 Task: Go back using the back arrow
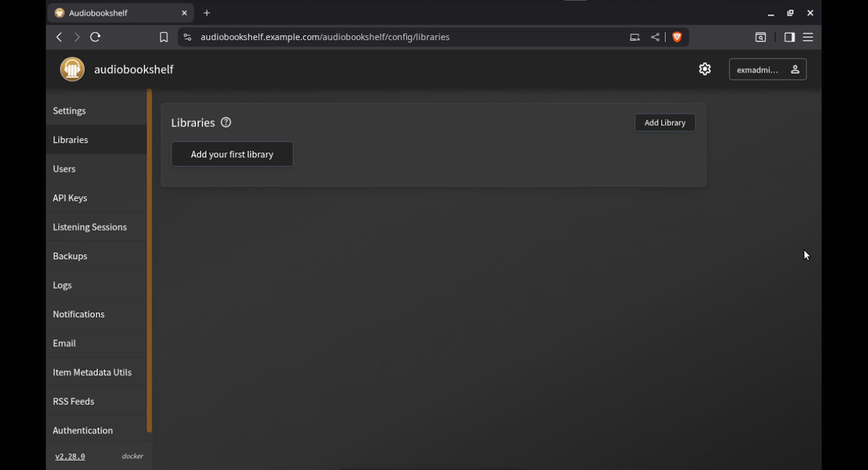(x=59, y=37)
